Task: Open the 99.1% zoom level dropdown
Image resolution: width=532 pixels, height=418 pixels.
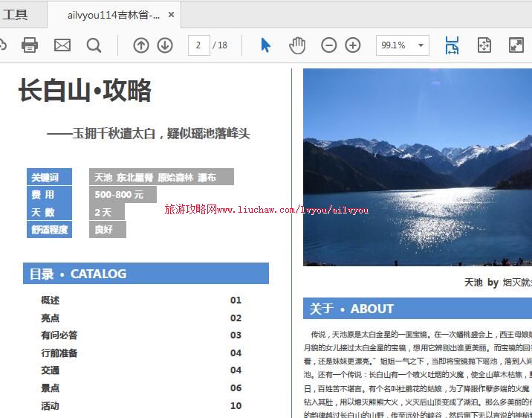Action: coord(421,45)
